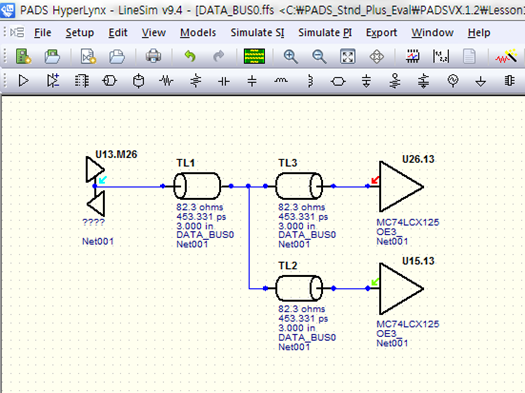Click the cyan probe arrow at U13.M26
The width and height of the screenshot is (525, 393).
102,180
